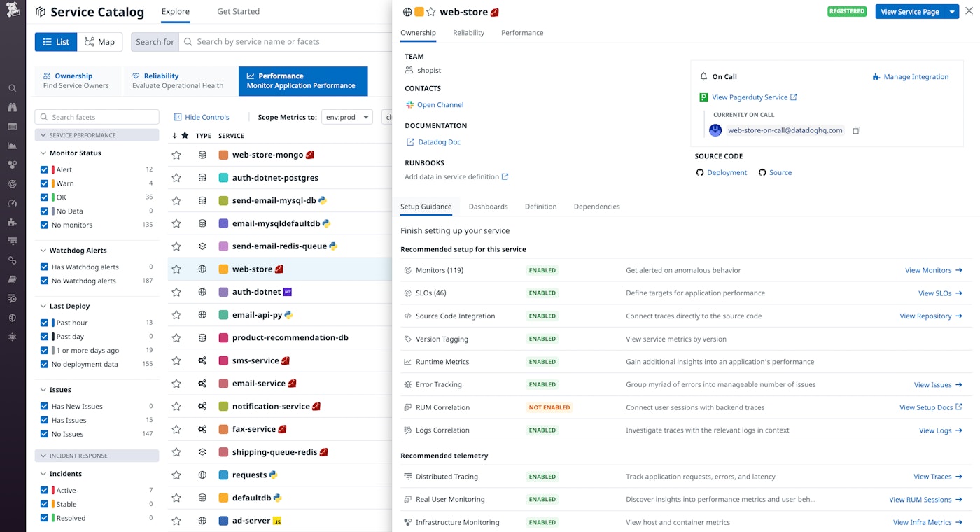Switch to the Dependencies tab
The width and height of the screenshot is (980, 532).
(x=596, y=206)
